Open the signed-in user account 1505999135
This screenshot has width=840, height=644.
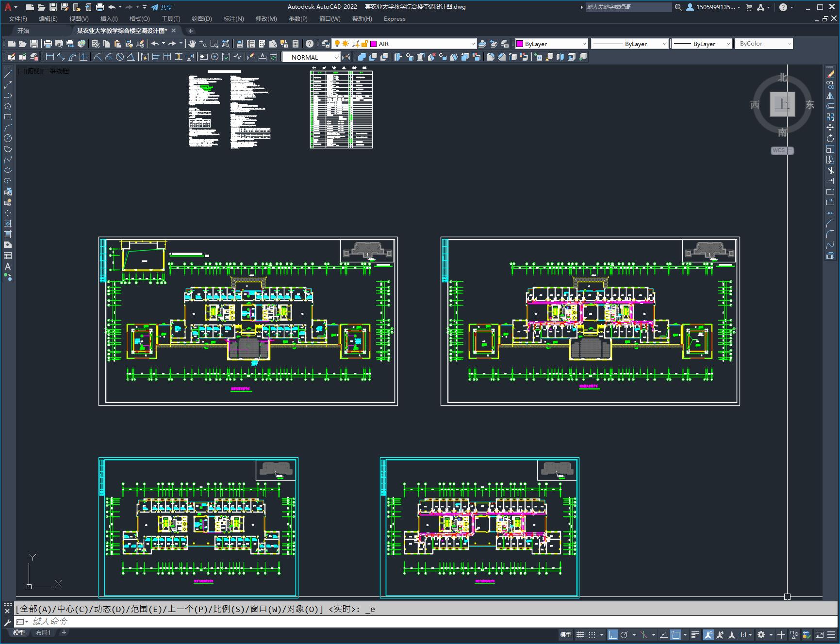tap(713, 7)
